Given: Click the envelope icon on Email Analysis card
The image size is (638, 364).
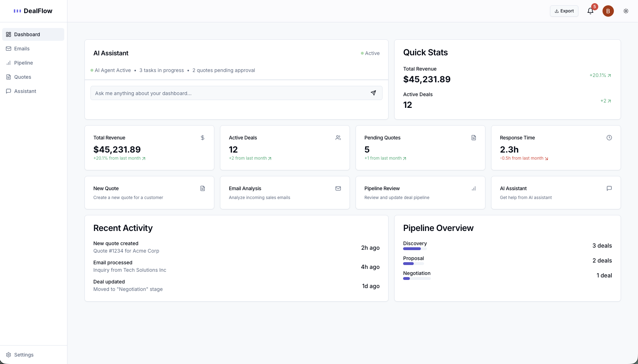Looking at the screenshot, I should click(338, 188).
